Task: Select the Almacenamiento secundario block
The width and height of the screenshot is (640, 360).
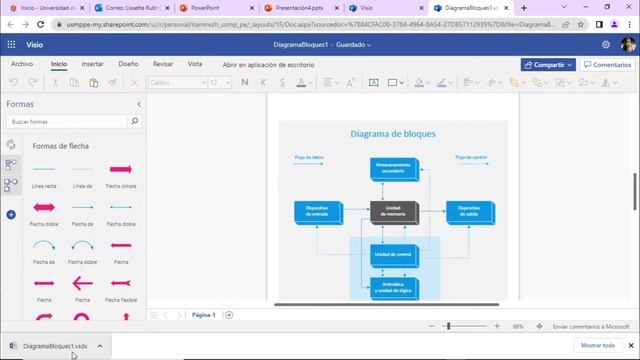Action: click(394, 169)
